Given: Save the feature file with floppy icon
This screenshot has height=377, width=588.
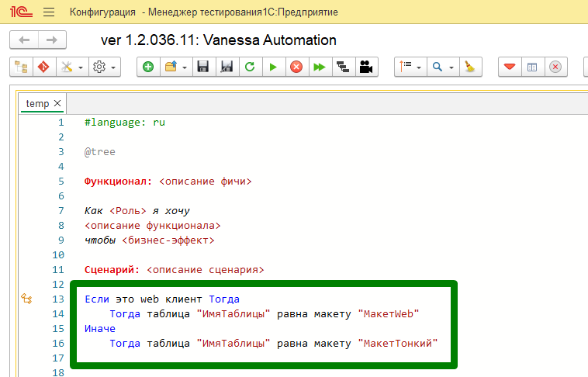Looking at the screenshot, I should tap(203, 67).
